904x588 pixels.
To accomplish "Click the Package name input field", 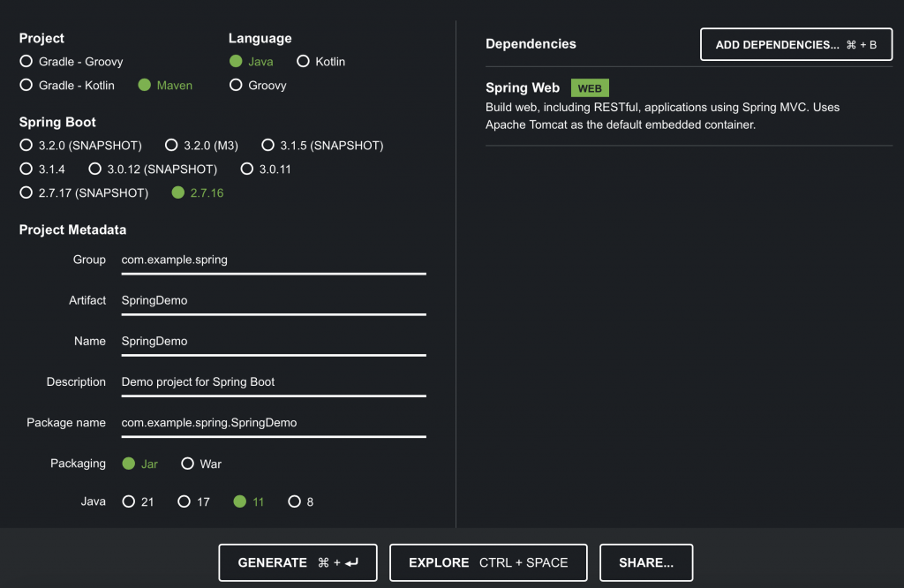I will [x=274, y=423].
